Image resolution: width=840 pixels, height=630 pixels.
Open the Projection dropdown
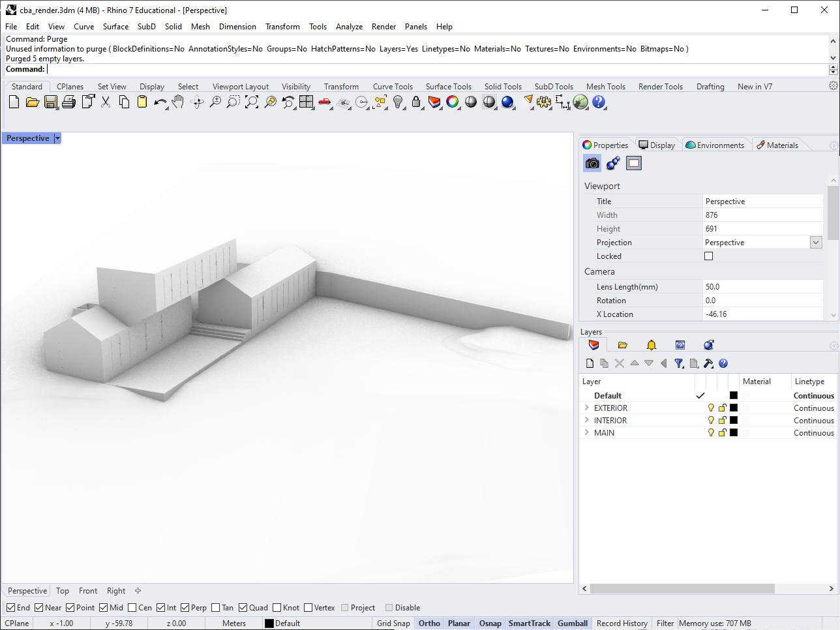815,243
